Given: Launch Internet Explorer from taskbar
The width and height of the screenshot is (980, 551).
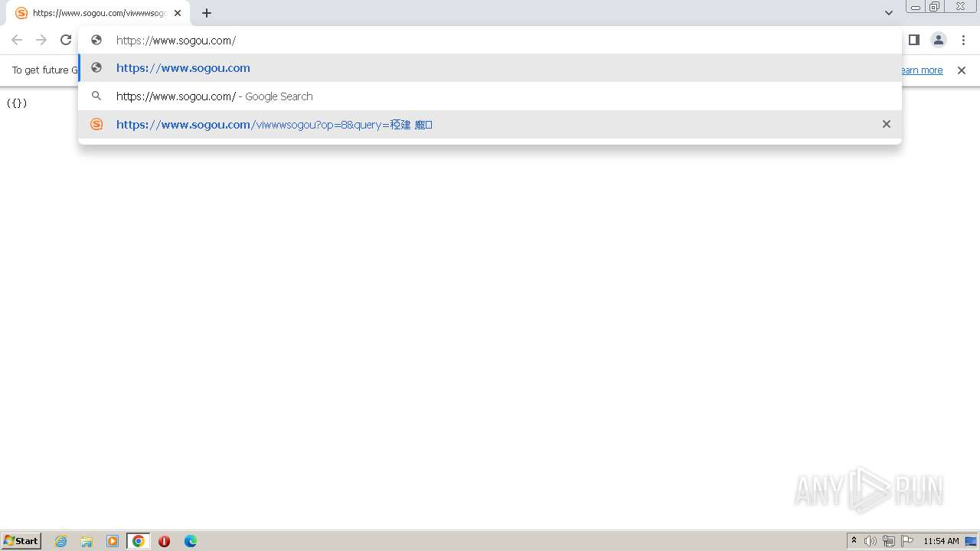Looking at the screenshot, I should click(x=61, y=541).
